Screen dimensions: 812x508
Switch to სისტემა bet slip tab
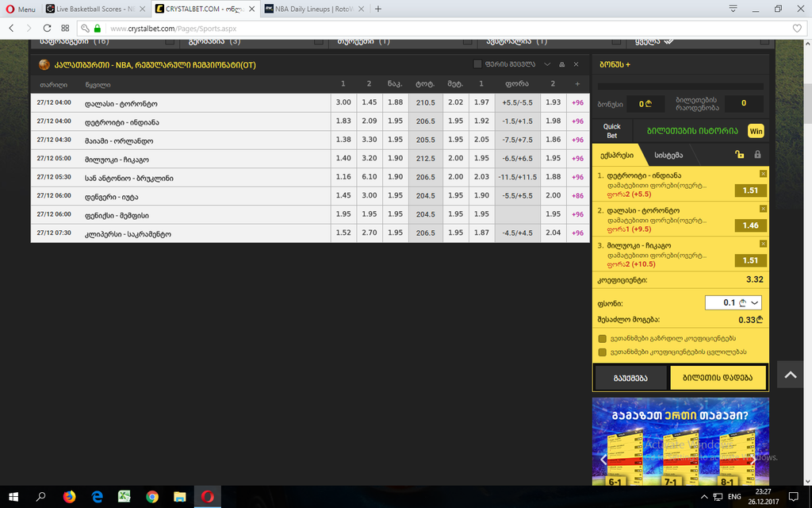(x=668, y=155)
